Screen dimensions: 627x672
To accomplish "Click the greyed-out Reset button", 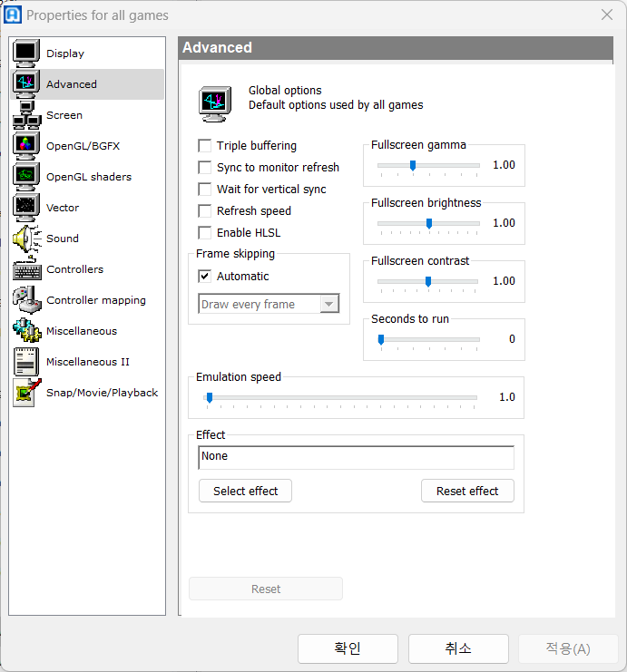I will coord(266,589).
